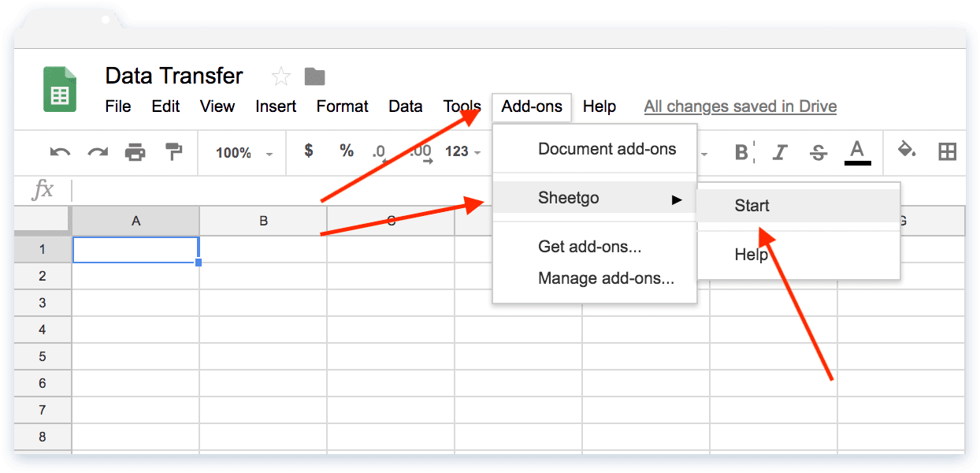Select row 7 header
The width and height of the screenshot is (980, 473).
[x=43, y=410]
